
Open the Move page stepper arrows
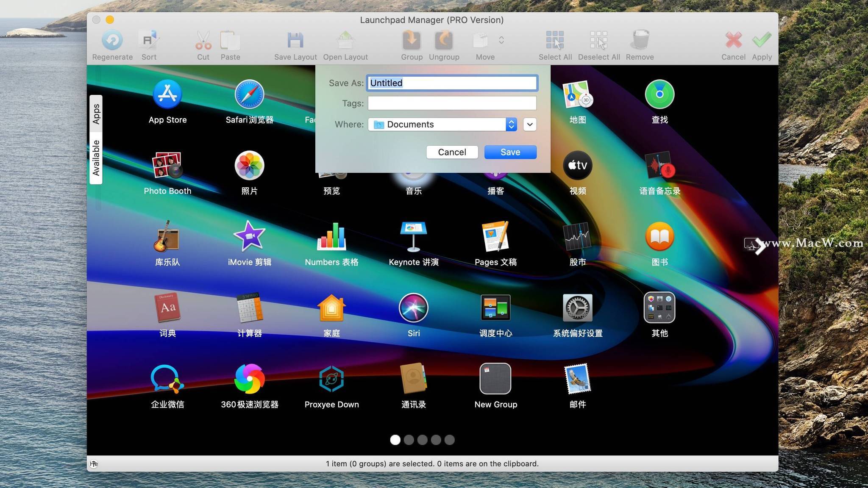click(x=501, y=40)
